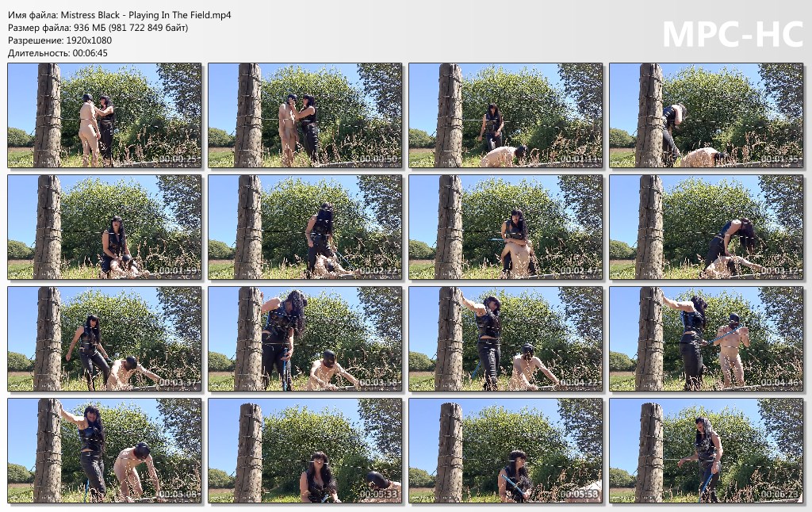Select the frame stamped 00:05:58

(x=505, y=451)
